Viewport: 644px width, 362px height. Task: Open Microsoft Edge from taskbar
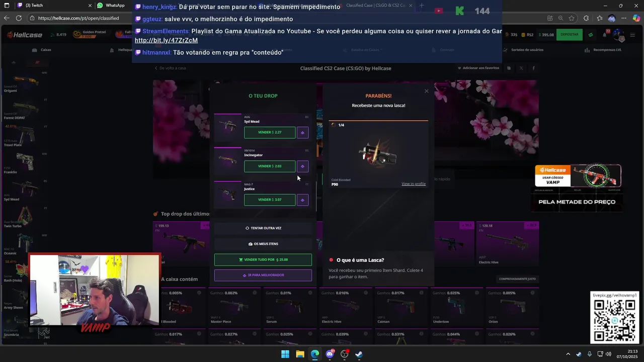(x=315, y=354)
